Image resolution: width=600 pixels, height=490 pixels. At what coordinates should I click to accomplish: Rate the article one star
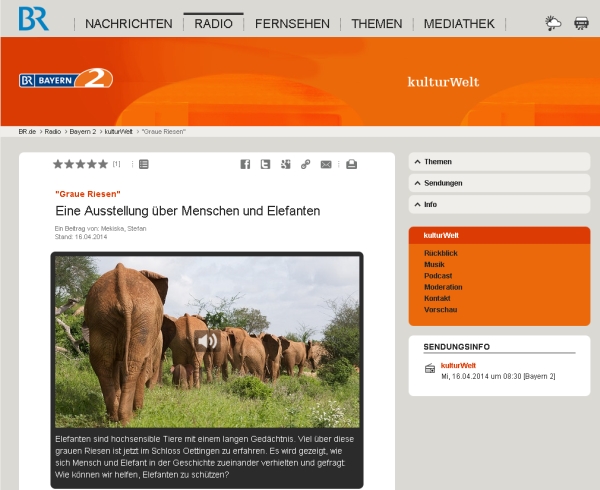58,164
